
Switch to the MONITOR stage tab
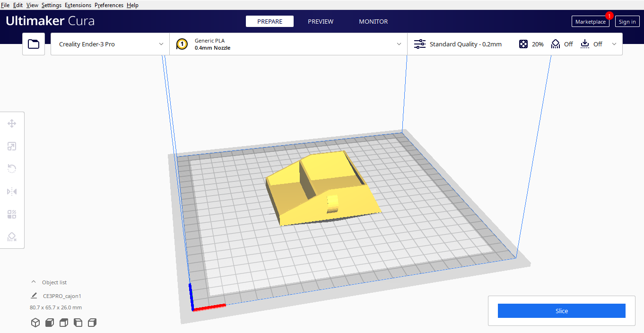pyautogui.click(x=373, y=21)
